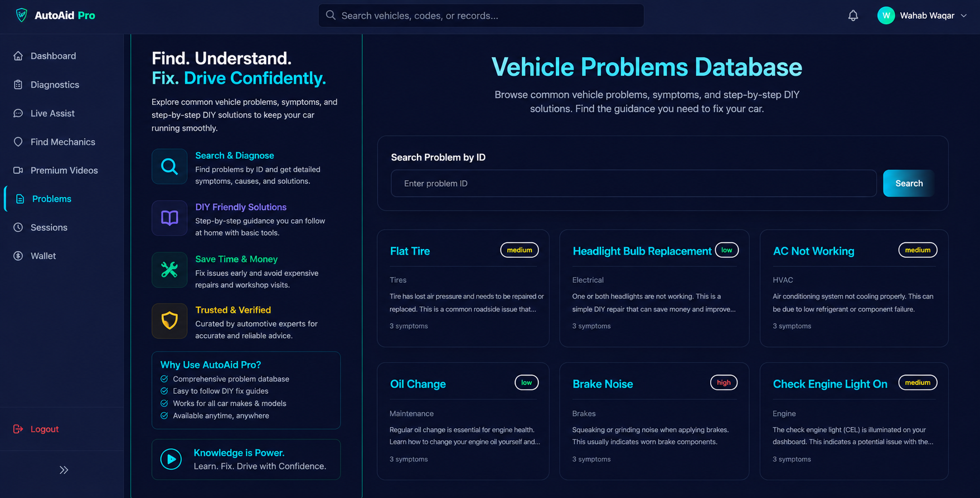Click the HVAC category label
The image size is (980, 498).
783,280
